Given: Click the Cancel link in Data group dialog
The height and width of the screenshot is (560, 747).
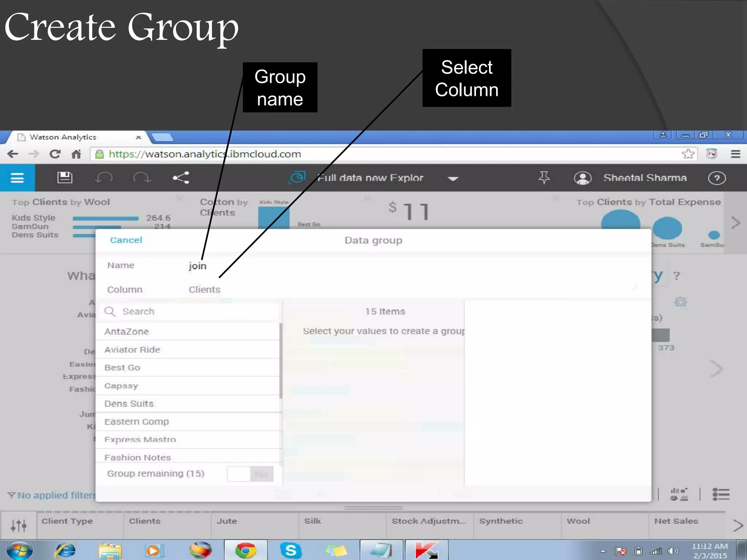Looking at the screenshot, I should point(126,240).
